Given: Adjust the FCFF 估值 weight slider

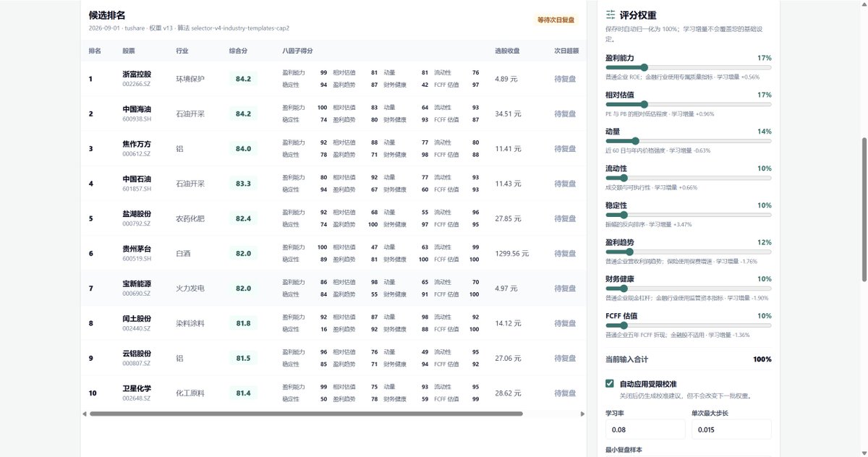Looking at the screenshot, I should (x=688, y=325).
